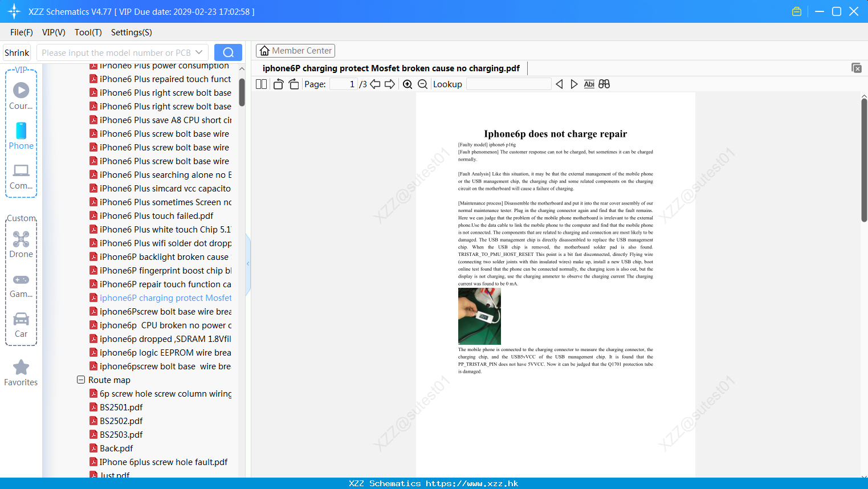Image resolution: width=868 pixels, height=489 pixels.
Task: Open the toolbox icon in title bar
Action: 797,11
